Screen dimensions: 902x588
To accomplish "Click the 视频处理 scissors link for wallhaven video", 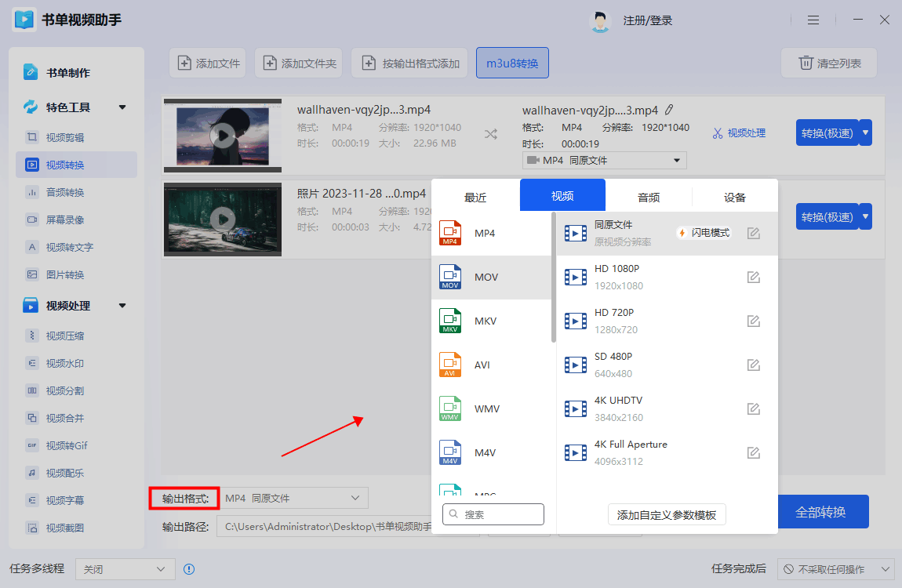I will click(x=740, y=132).
